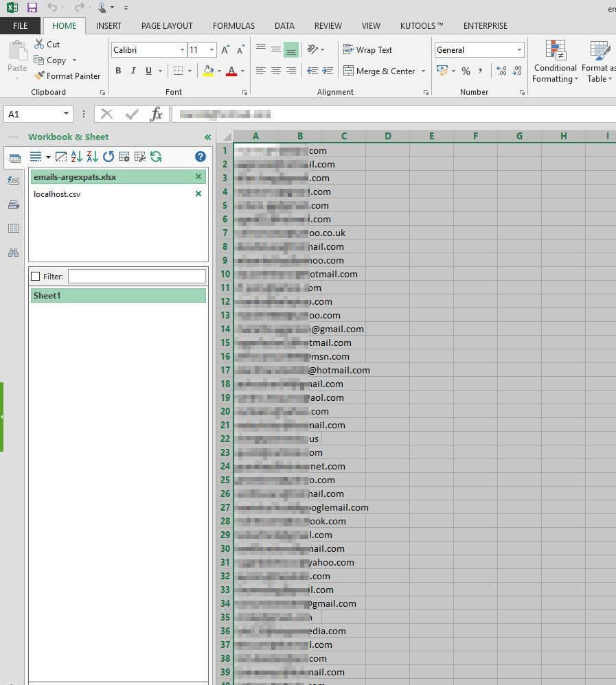Switch to PAGE LAYOUT tab
616x685 pixels.
click(x=167, y=26)
